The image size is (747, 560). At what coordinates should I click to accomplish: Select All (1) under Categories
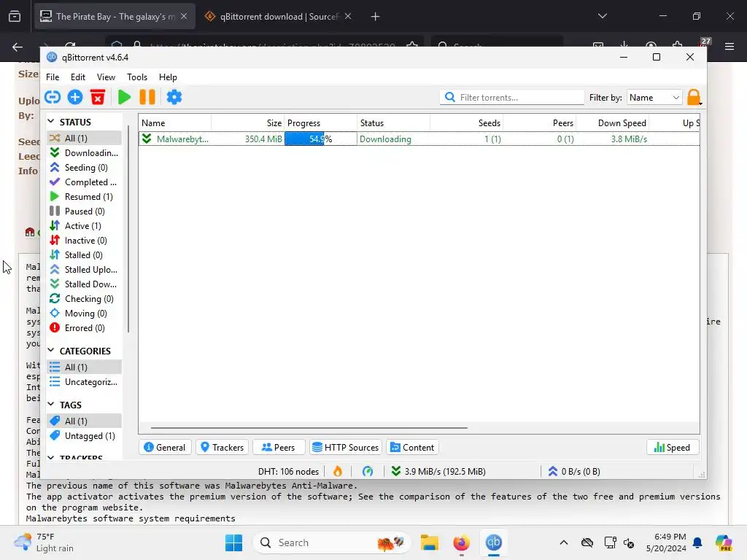(x=85, y=367)
